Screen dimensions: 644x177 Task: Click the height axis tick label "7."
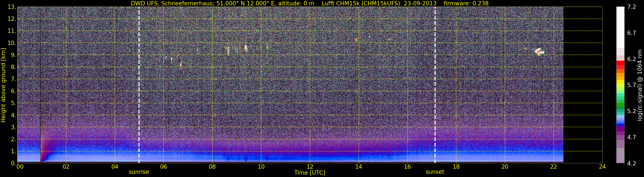point(13,79)
